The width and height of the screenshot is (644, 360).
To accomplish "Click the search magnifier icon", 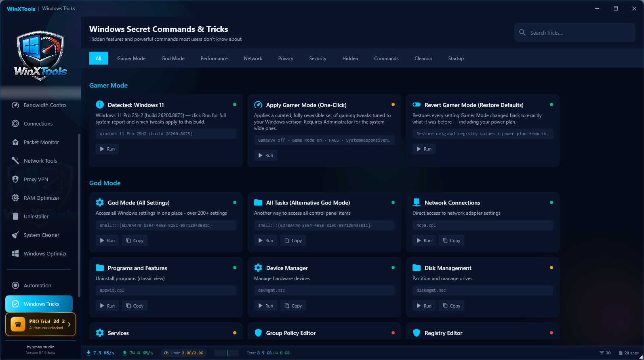I will 522,32.
